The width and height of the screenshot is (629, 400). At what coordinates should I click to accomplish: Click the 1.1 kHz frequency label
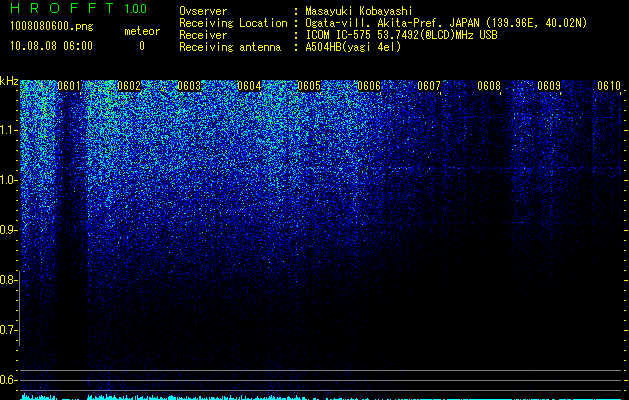coord(8,130)
